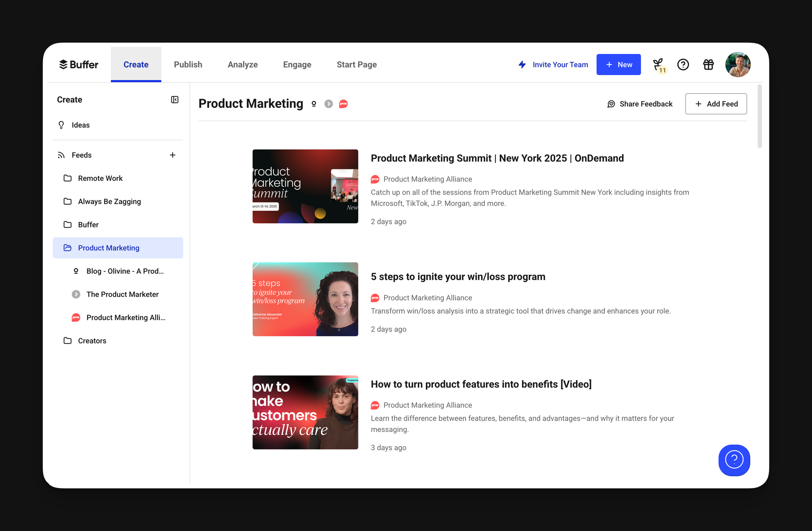Open the 5 steps win/loss article thumbnail
Screen dimensions: 812x531
tap(305, 299)
